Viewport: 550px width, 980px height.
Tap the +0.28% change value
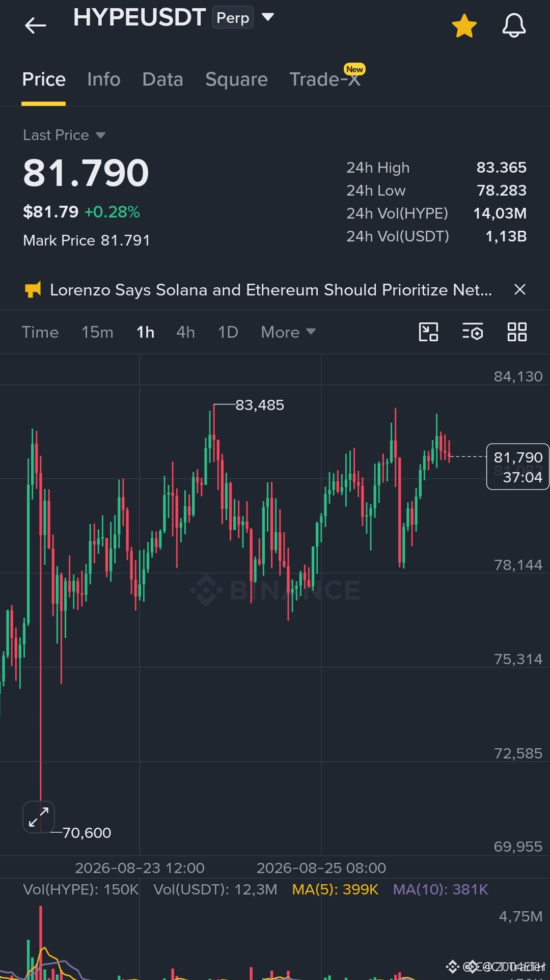point(112,212)
